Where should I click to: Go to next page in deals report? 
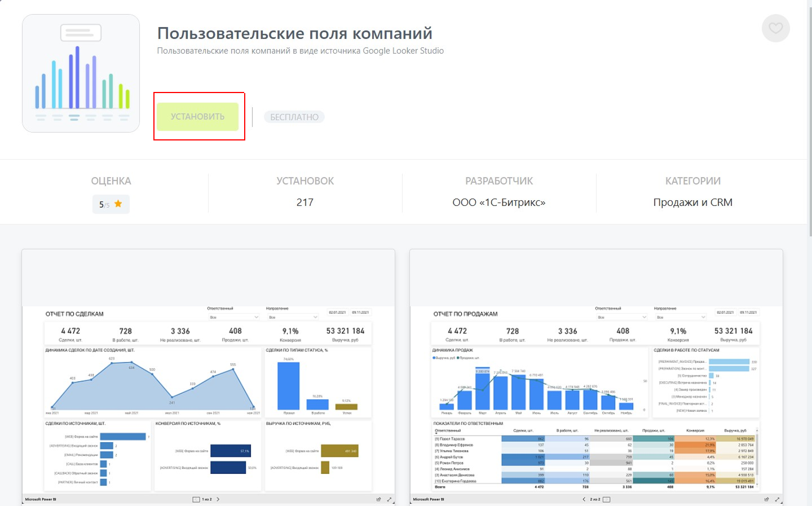point(218,499)
